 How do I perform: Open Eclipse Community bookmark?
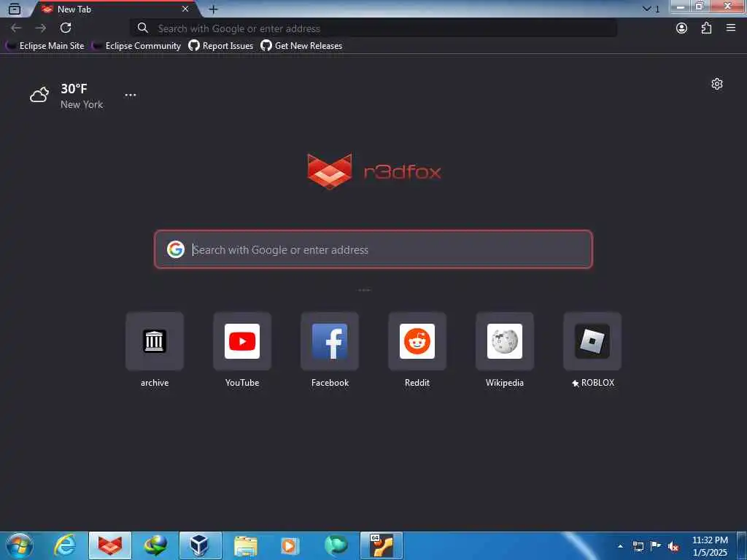click(x=136, y=46)
